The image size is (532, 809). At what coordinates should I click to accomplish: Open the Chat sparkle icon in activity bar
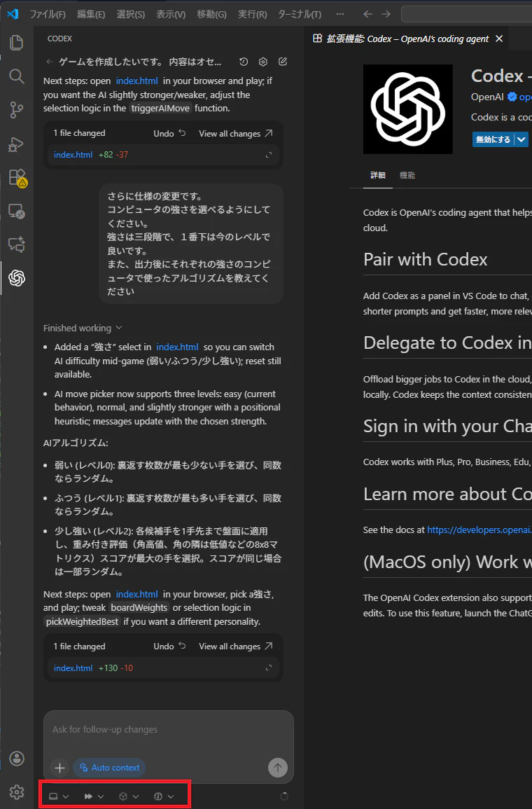click(x=17, y=244)
